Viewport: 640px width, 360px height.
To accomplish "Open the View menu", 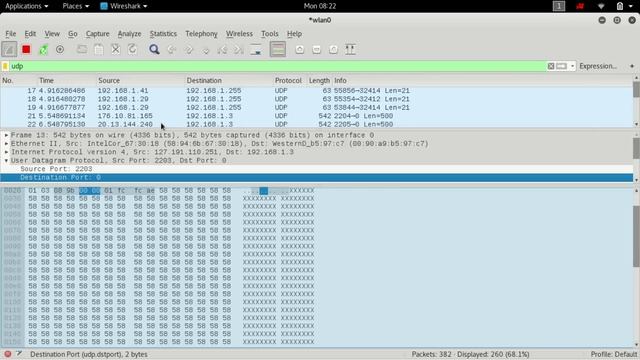I will coord(52,34).
